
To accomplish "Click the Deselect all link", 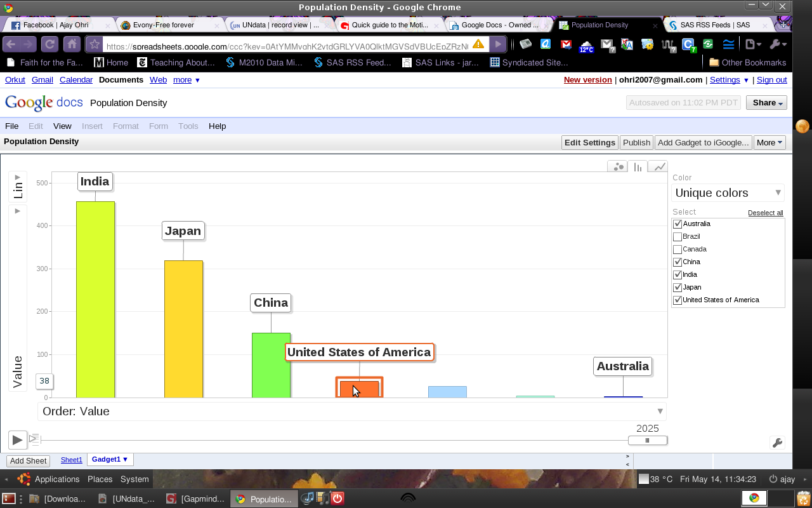I will pyautogui.click(x=765, y=213).
